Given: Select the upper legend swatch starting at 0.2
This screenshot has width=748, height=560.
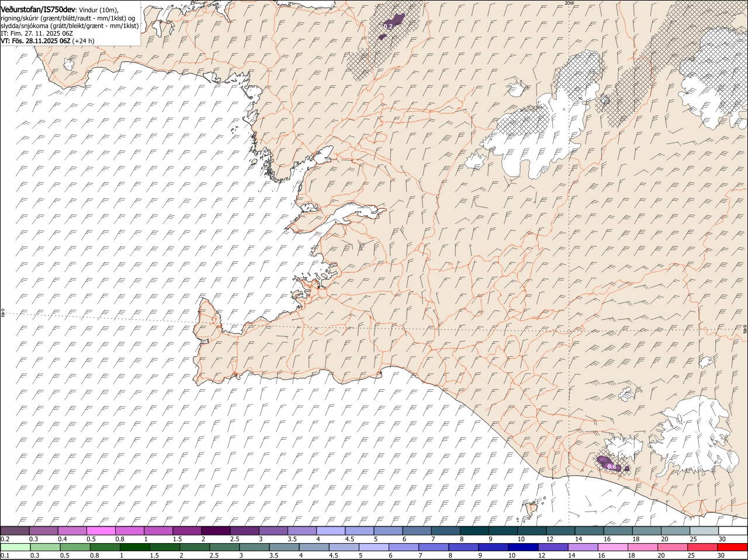Looking at the screenshot, I should coord(15,531).
